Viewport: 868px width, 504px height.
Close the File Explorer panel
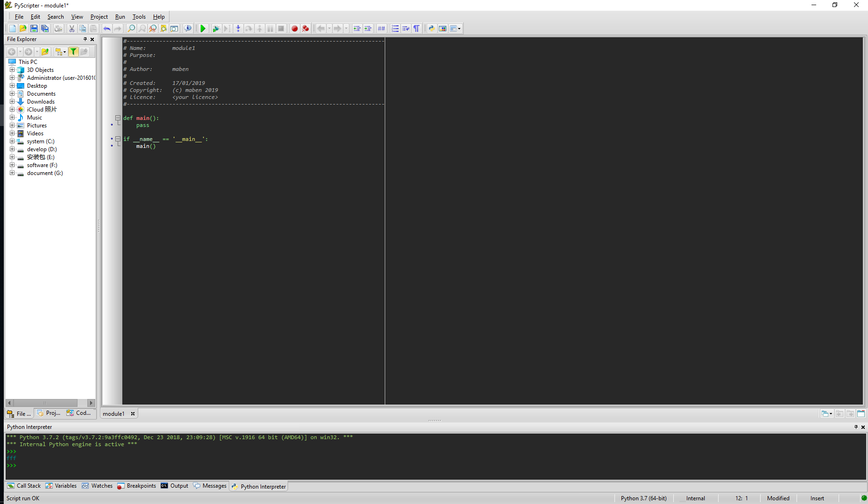point(92,39)
